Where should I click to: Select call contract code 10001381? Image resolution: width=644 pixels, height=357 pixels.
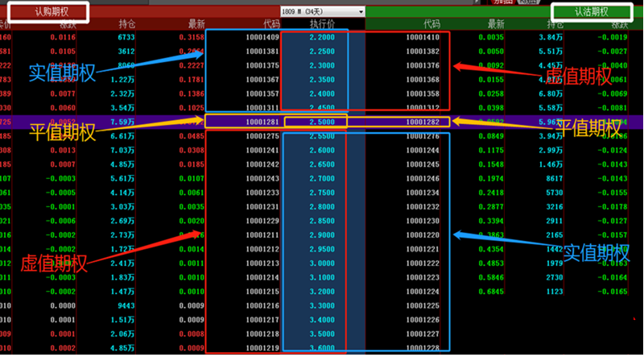click(262, 52)
